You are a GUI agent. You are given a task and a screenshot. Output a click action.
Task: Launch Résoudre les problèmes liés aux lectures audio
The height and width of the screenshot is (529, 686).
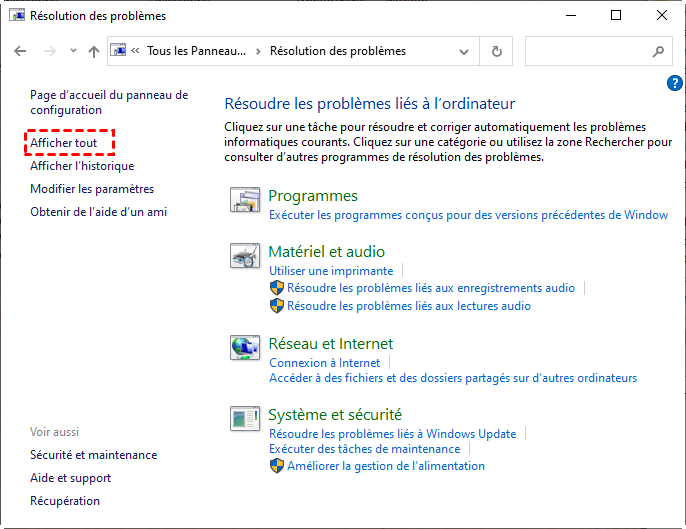click(x=409, y=306)
